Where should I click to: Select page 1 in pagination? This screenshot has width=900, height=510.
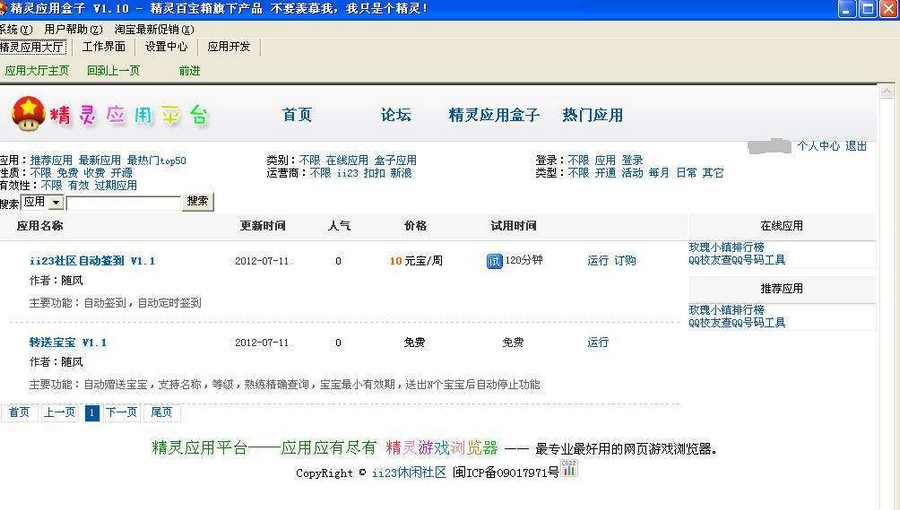click(92, 413)
